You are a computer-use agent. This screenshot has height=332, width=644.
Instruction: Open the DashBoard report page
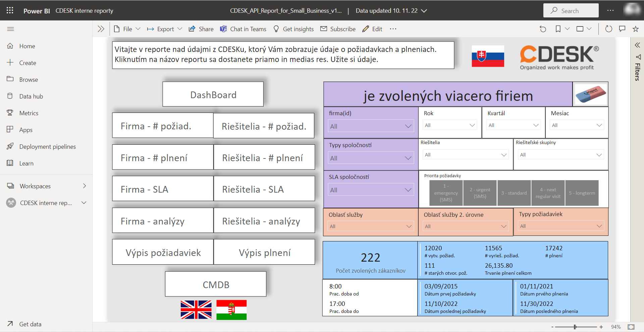tap(213, 95)
